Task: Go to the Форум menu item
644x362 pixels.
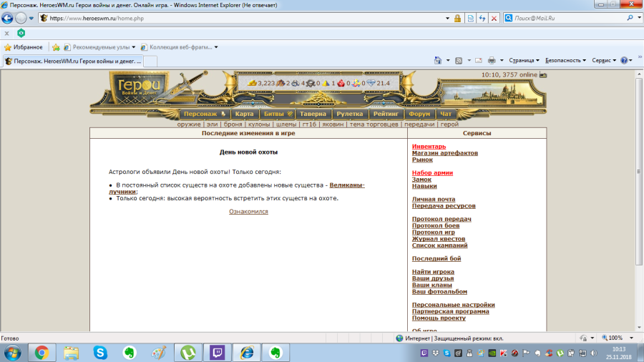Action: (x=419, y=114)
